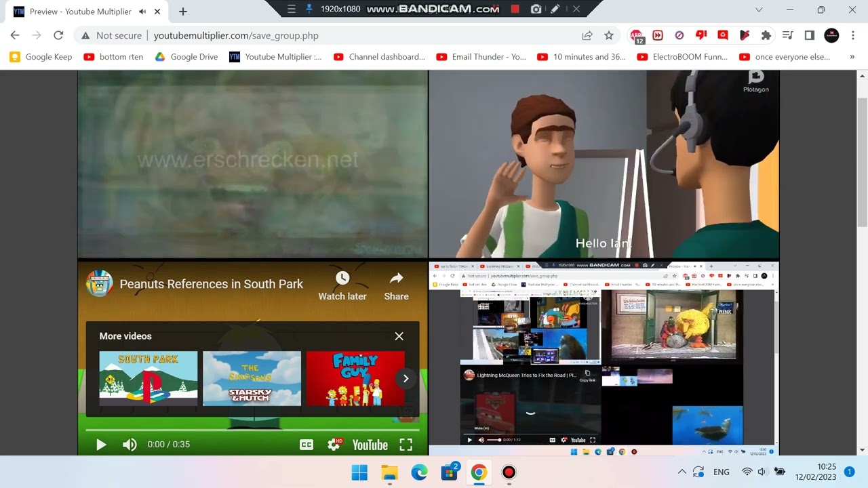Open Bandicam from the taskbar
Screen dimensions: 868x488
[x=509, y=472]
